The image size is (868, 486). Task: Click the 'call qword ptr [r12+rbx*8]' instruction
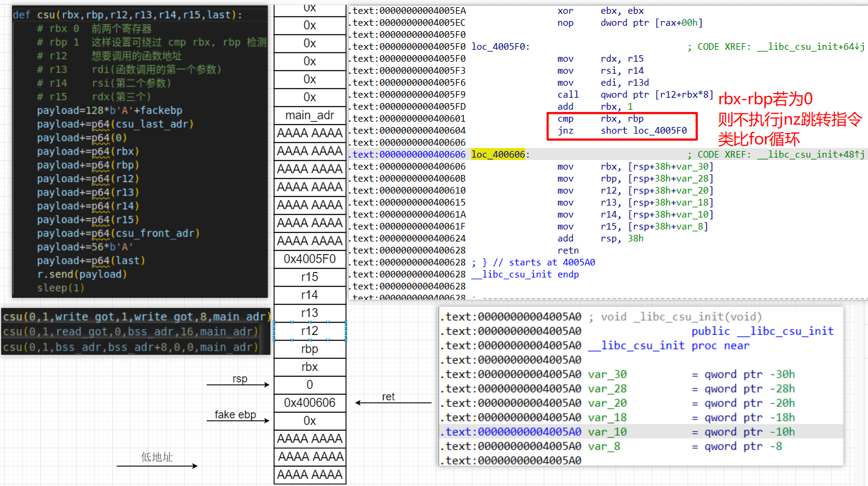pyautogui.click(x=636, y=95)
